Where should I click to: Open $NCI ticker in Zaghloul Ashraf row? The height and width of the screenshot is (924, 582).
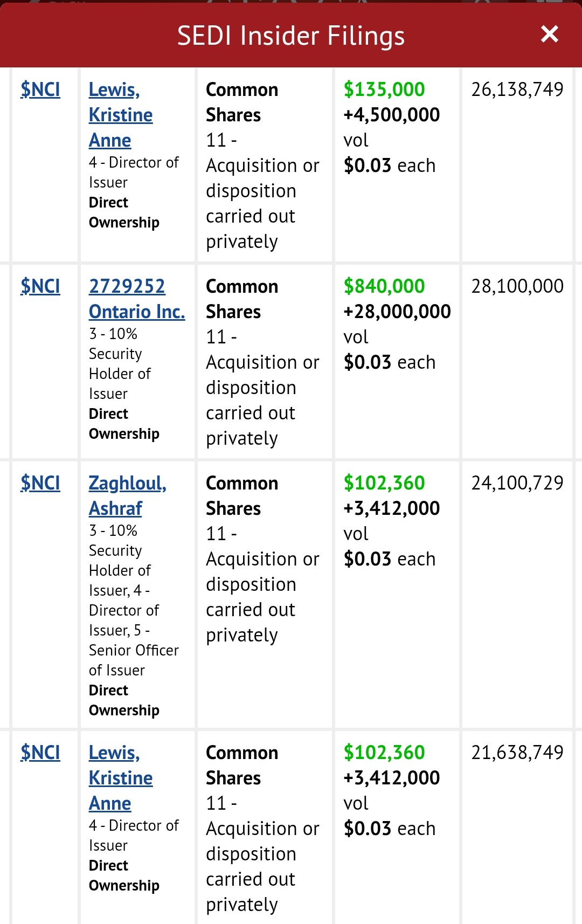[x=40, y=483]
